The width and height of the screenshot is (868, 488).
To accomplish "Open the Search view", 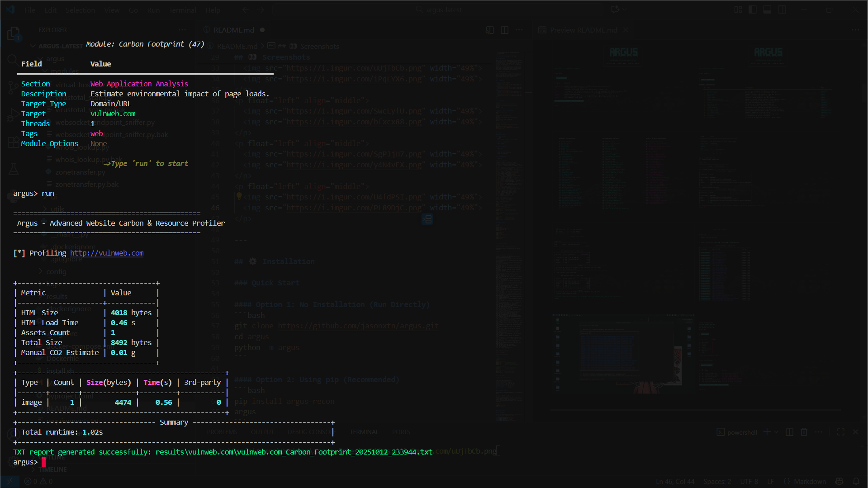I will click(14, 60).
